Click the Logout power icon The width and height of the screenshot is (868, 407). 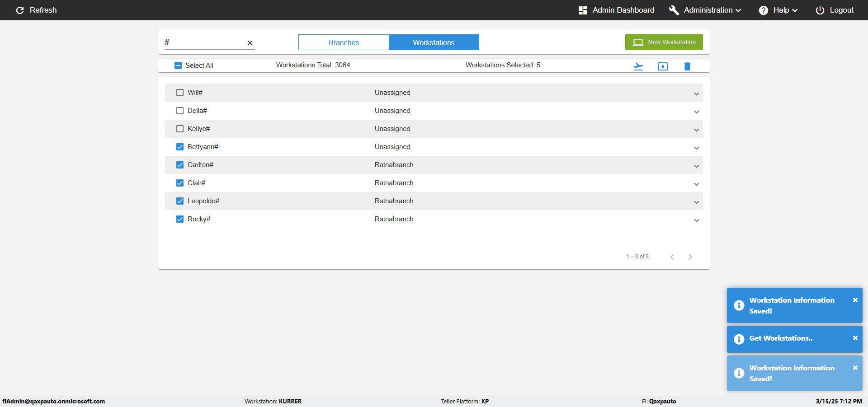[820, 10]
